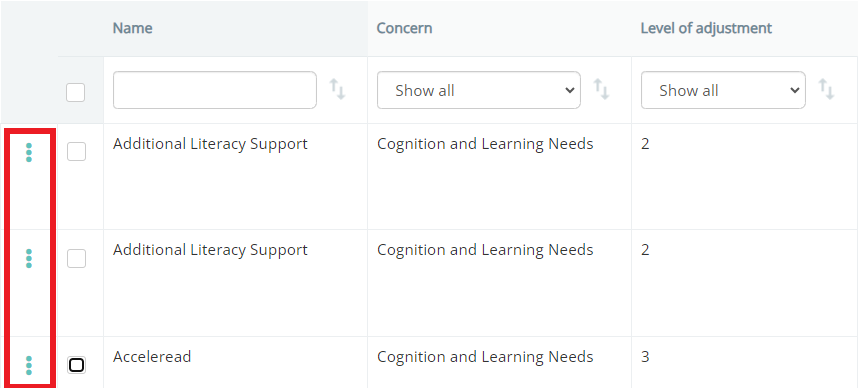Click the second Additional Literacy Support name
Screen dimensions: 858x388
point(210,250)
